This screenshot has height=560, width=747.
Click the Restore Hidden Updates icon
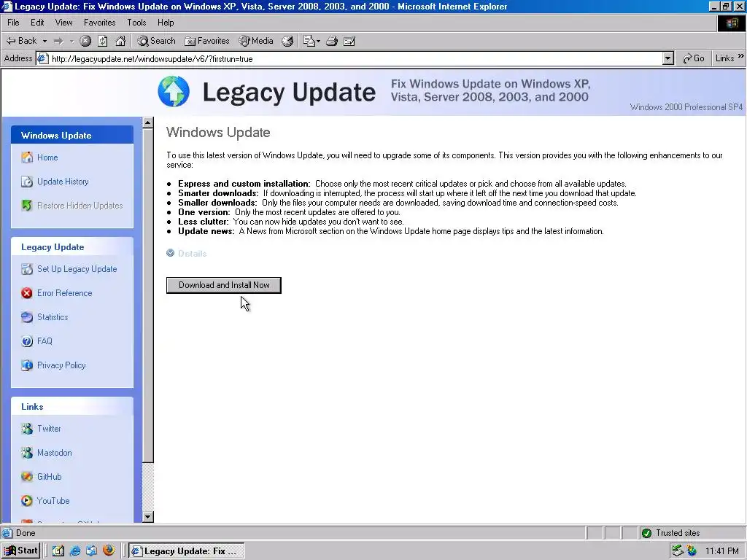click(x=27, y=205)
